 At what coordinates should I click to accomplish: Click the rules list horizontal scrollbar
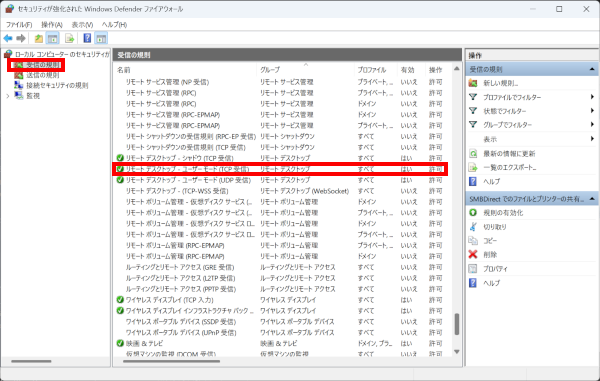tap(171, 361)
